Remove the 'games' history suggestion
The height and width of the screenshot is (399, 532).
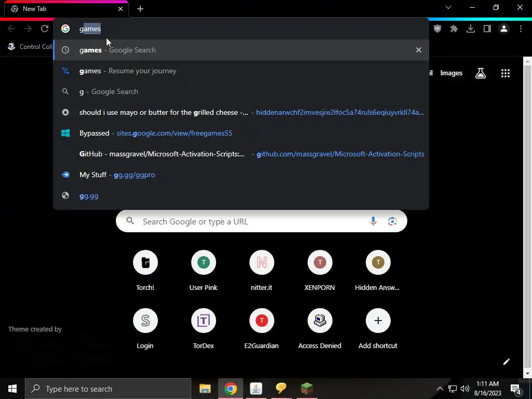click(419, 50)
